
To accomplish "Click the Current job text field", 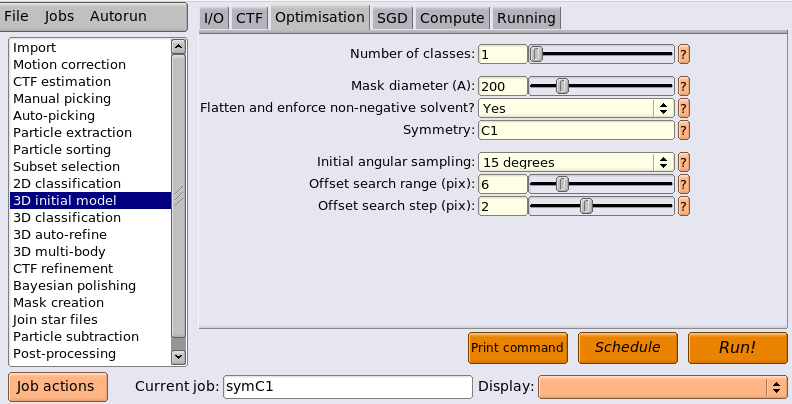I will tap(348, 387).
